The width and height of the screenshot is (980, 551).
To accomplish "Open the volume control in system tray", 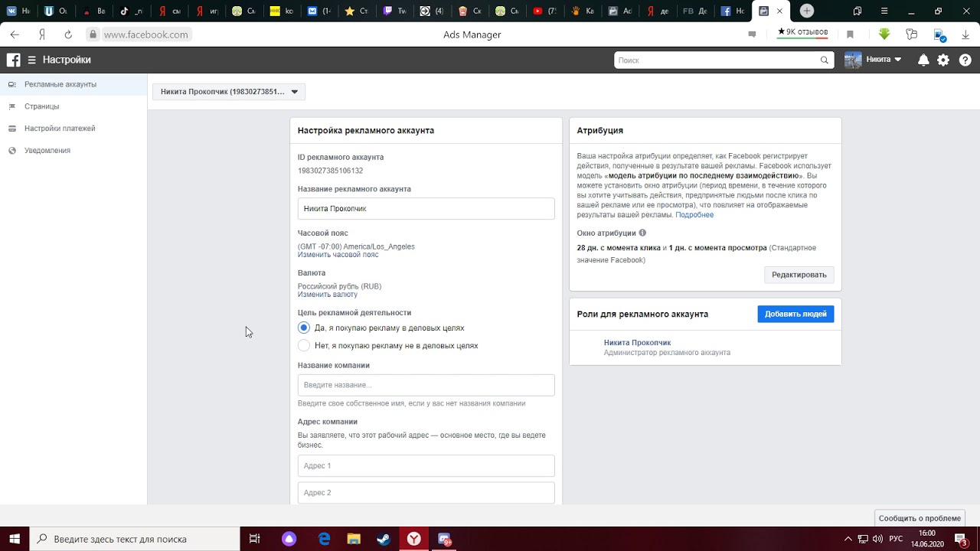I will tap(877, 539).
